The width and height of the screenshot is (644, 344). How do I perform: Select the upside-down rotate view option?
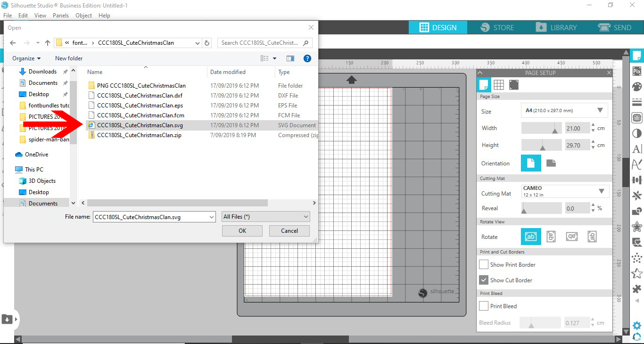572,237
